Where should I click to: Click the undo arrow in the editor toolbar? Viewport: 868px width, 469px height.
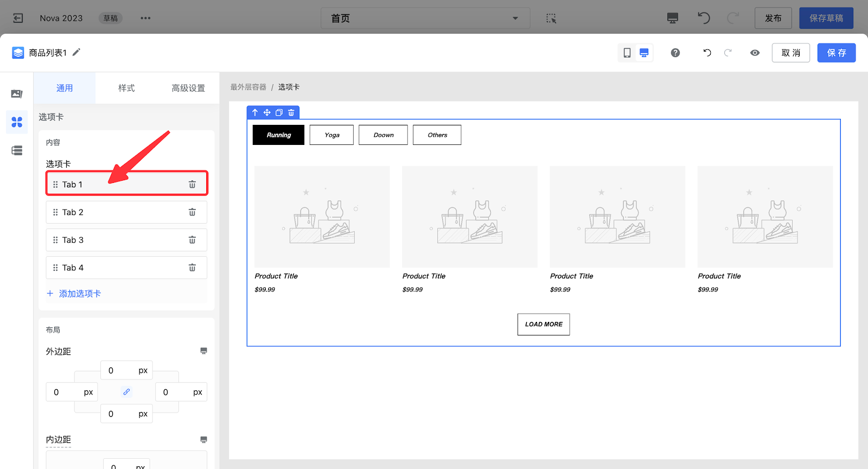pyautogui.click(x=707, y=53)
